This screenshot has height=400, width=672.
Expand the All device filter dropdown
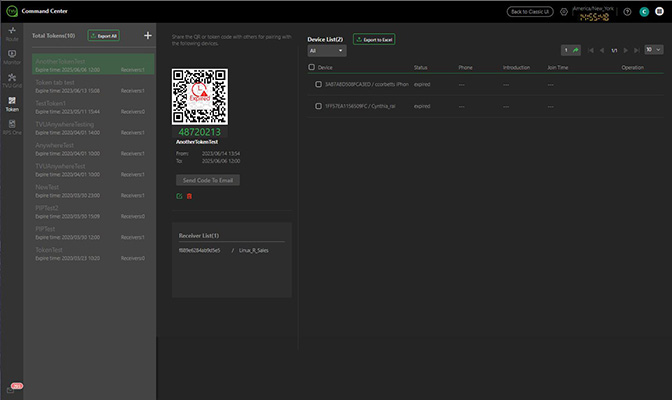tap(326, 50)
